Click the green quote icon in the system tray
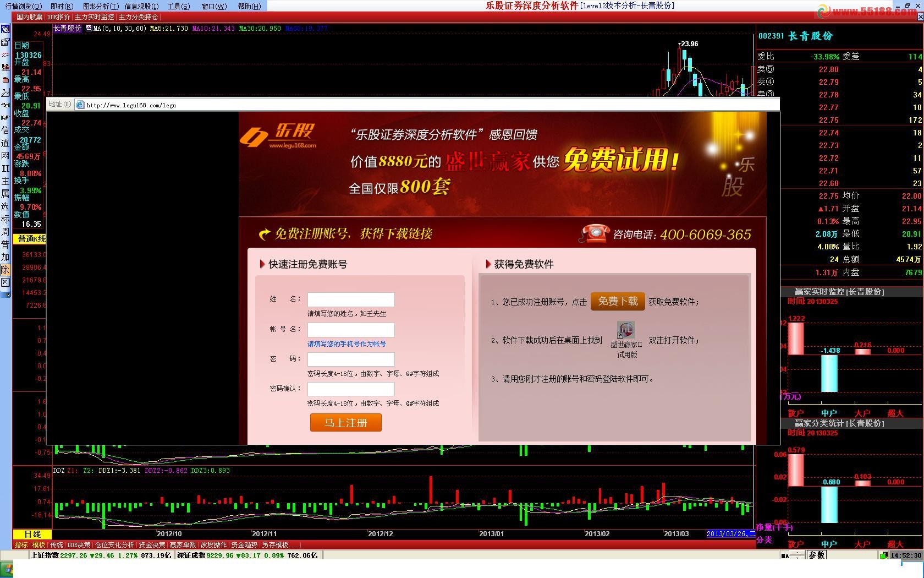924x578 pixels. click(x=884, y=555)
